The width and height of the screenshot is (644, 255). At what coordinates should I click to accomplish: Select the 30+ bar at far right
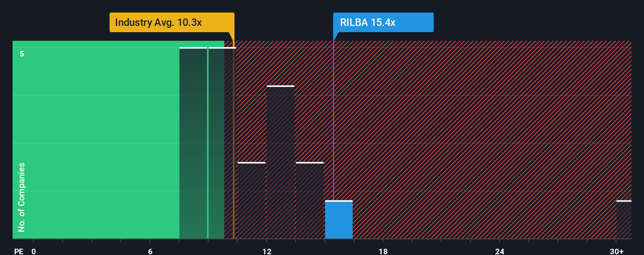pyautogui.click(x=624, y=220)
